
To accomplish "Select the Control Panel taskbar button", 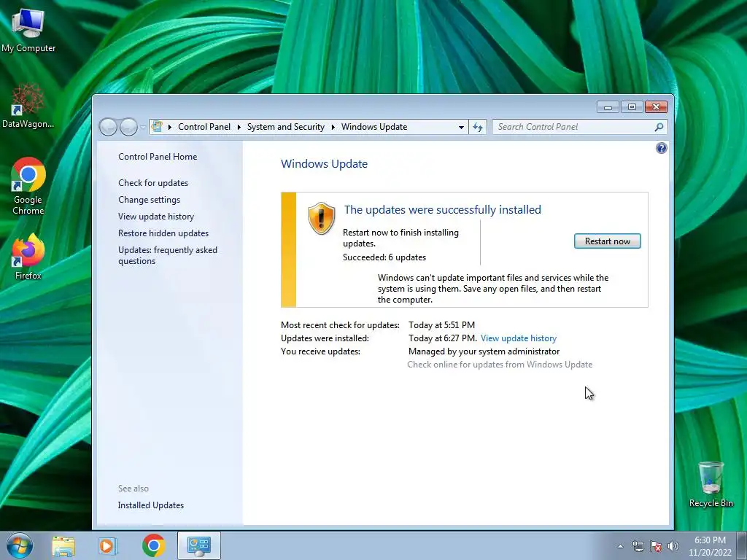I will coord(198,545).
